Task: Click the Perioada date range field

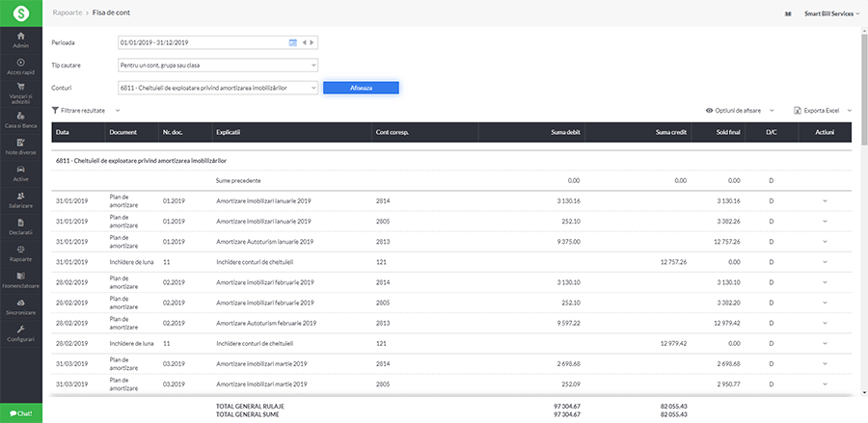Action: coord(201,42)
